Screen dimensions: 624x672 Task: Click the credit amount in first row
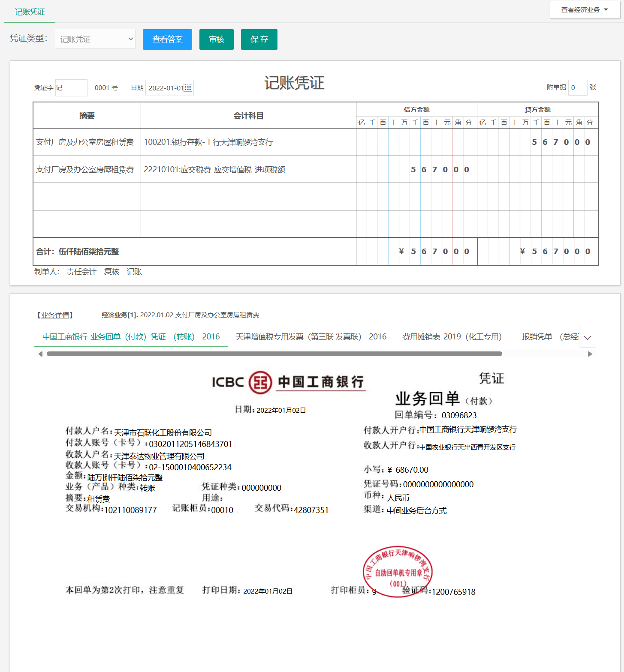coord(538,142)
